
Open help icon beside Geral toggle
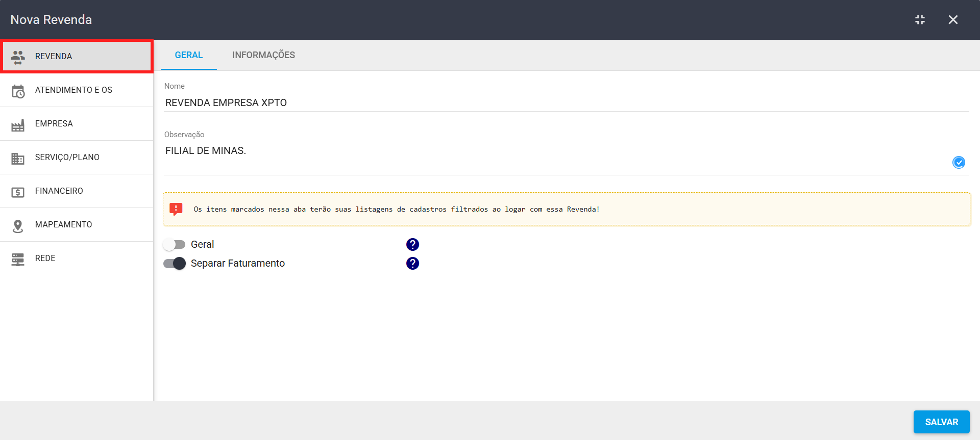coord(412,244)
